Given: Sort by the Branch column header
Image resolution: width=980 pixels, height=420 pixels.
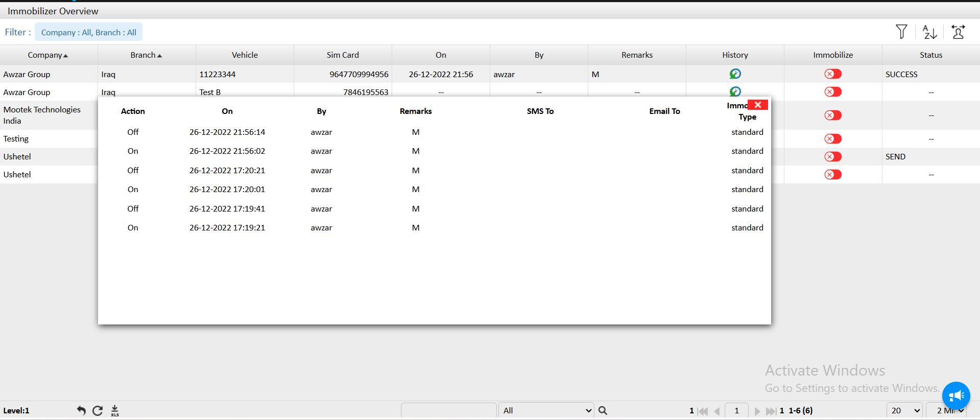Looking at the screenshot, I should (146, 55).
